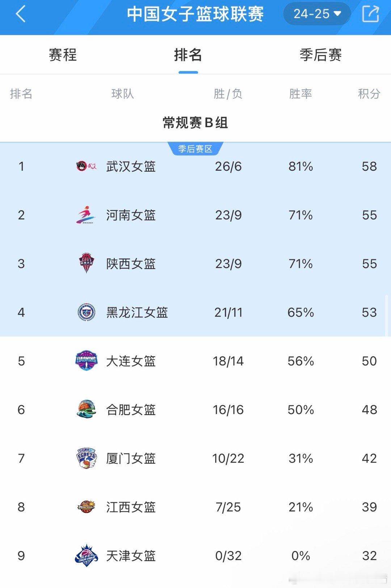Open the 武汉女篮 team name
Viewport: 391px width, 588px height.
[131, 166]
